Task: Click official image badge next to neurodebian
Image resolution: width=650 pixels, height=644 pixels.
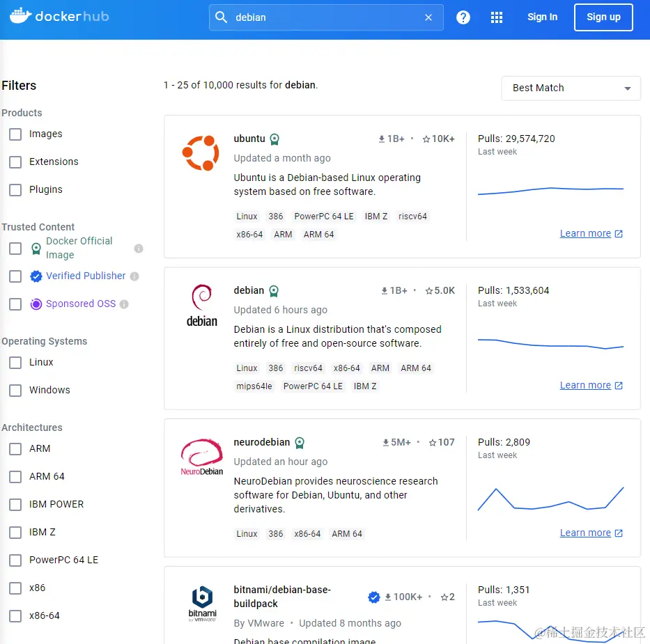Action: tap(300, 443)
